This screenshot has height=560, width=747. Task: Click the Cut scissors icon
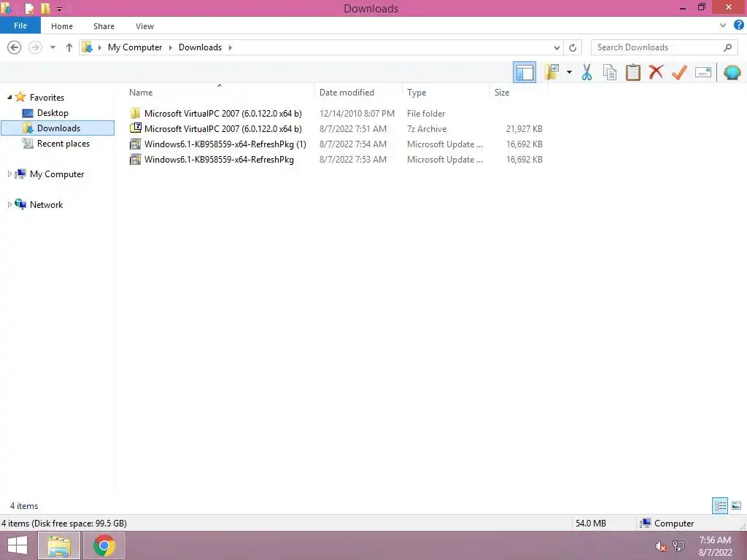tap(587, 72)
